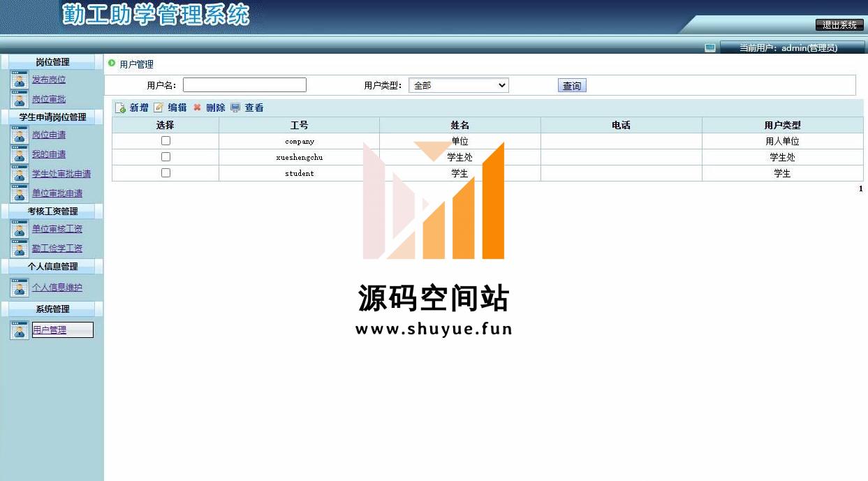Click the monitor icon near current user
The height and width of the screenshot is (481, 868).
709,47
